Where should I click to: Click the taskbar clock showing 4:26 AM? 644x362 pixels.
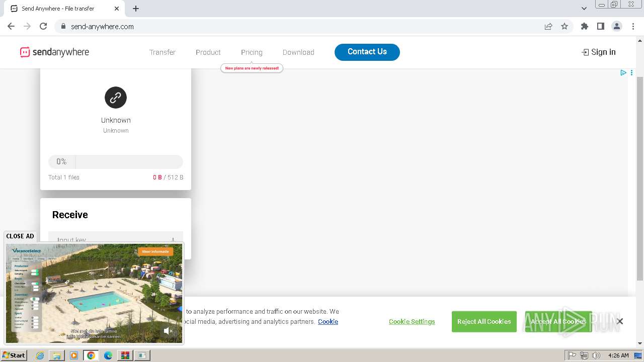(618, 355)
